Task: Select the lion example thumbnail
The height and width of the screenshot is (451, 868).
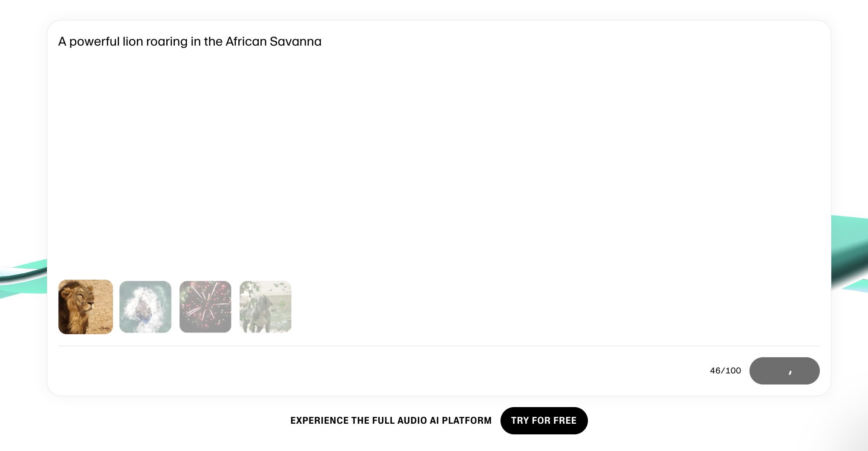Action: click(86, 307)
